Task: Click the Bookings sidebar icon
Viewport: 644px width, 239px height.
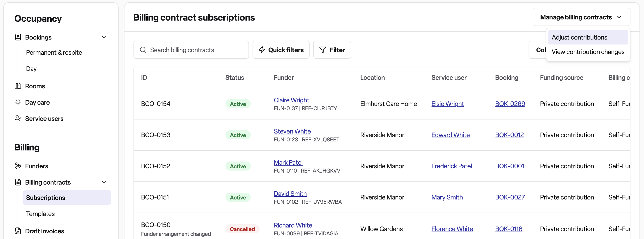Action: point(18,37)
